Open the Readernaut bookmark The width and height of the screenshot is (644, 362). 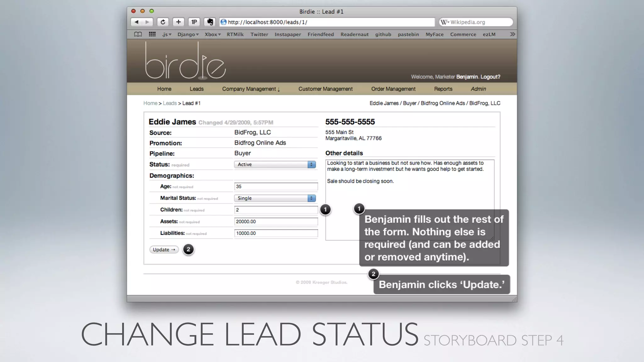[354, 35]
